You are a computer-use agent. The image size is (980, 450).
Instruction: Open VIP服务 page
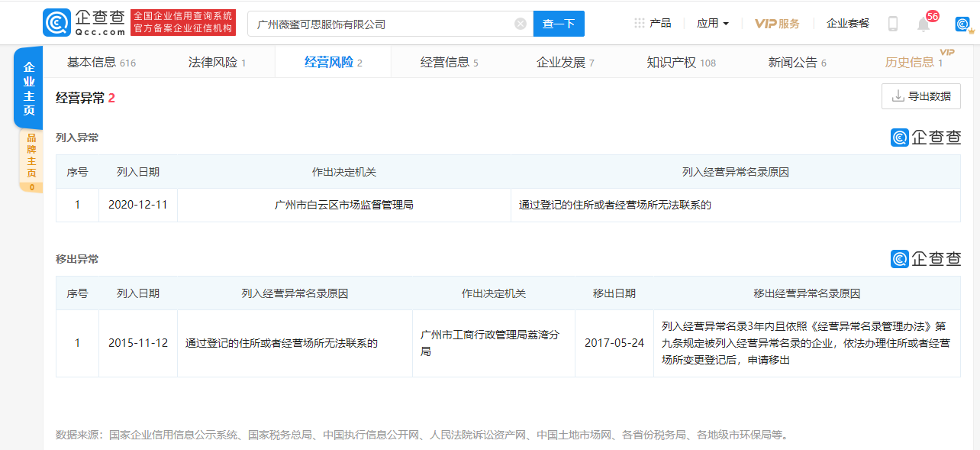click(x=777, y=24)
